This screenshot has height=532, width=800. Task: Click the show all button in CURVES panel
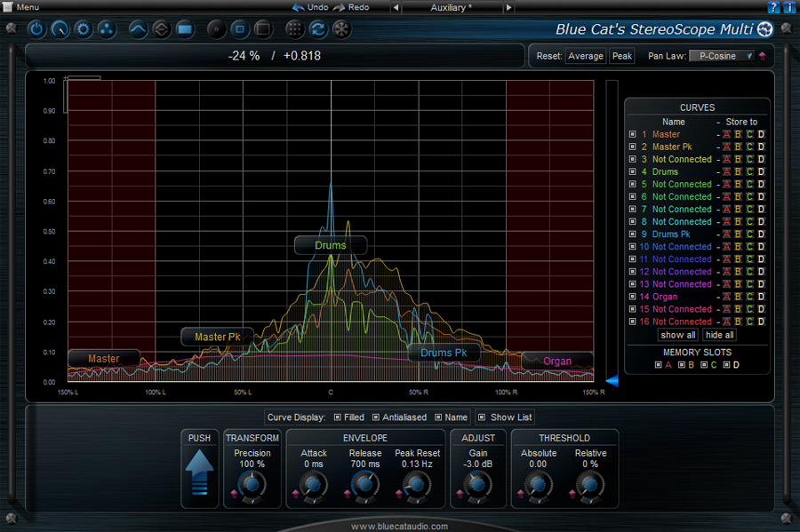[x=678, y=335]
